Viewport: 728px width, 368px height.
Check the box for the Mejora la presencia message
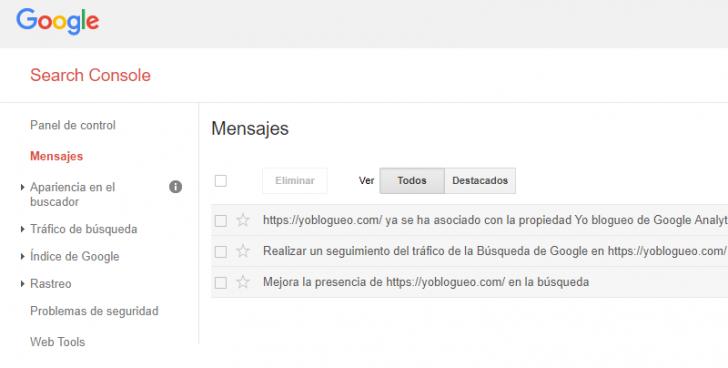pyautogui.click(x=221, y=283)
